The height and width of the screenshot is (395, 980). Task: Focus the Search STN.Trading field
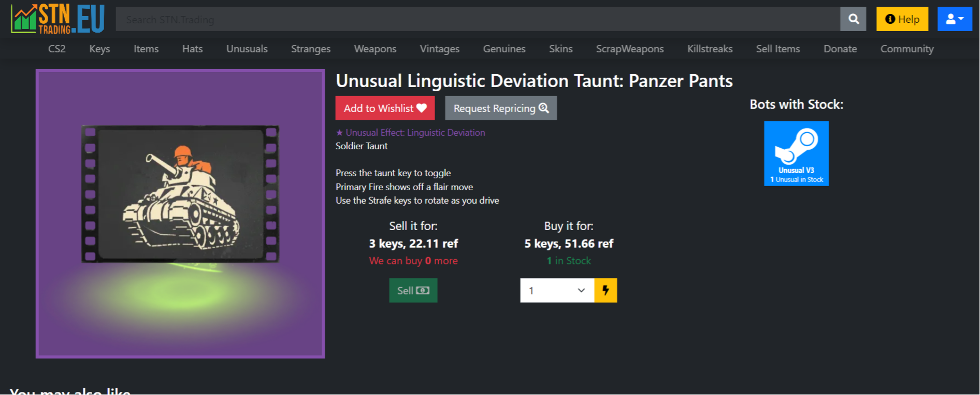478,19
